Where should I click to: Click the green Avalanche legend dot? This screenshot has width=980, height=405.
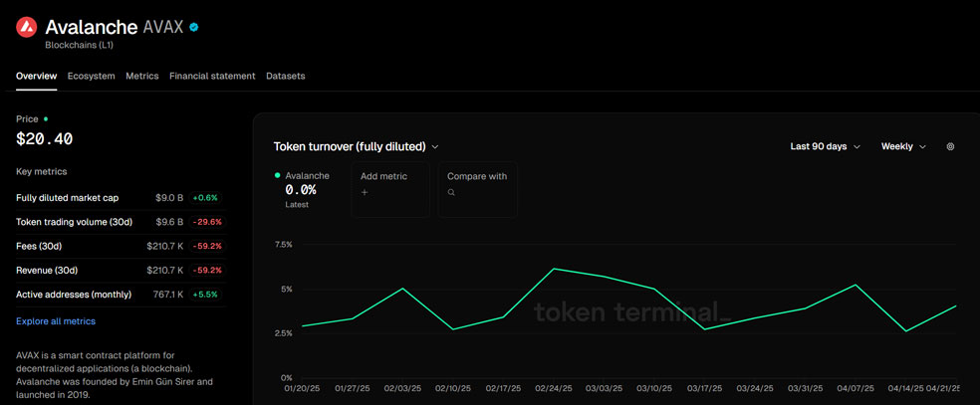(278, 176)
